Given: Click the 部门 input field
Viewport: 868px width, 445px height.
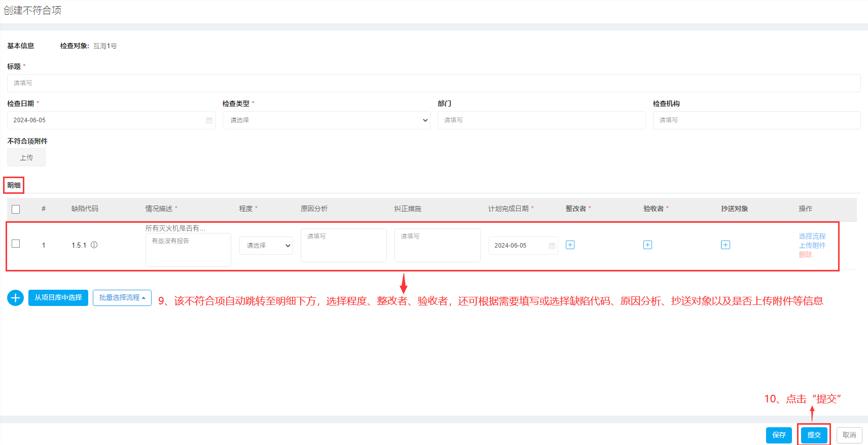Looking at the screenshot, I should [x=541, y=120].
